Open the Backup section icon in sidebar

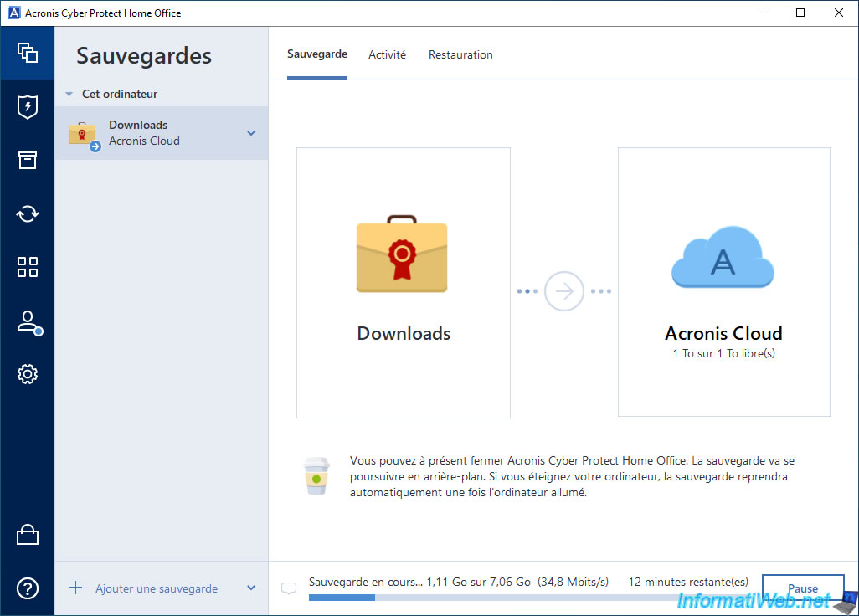(28, 53)
